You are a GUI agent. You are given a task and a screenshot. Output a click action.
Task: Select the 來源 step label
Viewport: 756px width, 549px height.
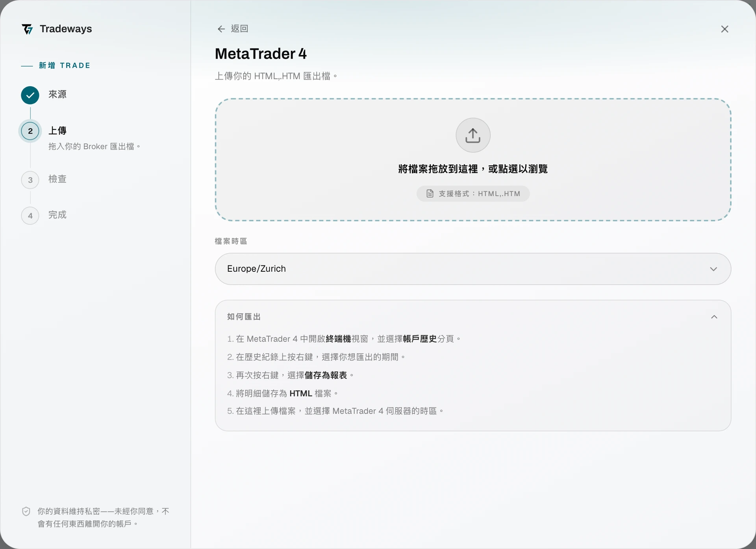coord(57,95)
